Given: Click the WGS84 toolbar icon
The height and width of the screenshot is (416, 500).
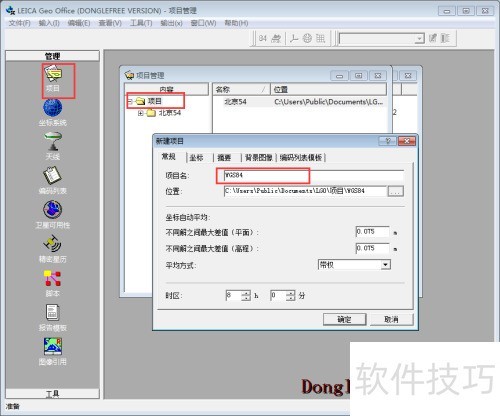Looking at the screenshot, I should [x=263, y=39].
